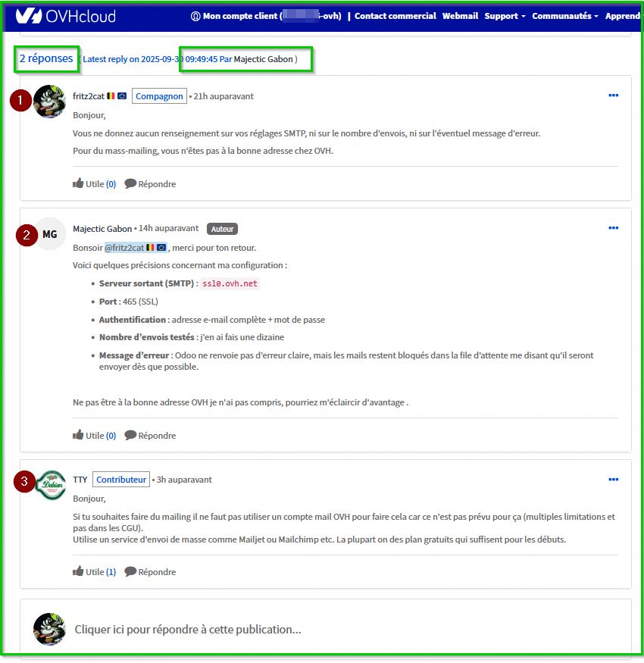Click the MG initials avatar
The image size is (644, 663).
pyautogui.click(x=50, y=234)
